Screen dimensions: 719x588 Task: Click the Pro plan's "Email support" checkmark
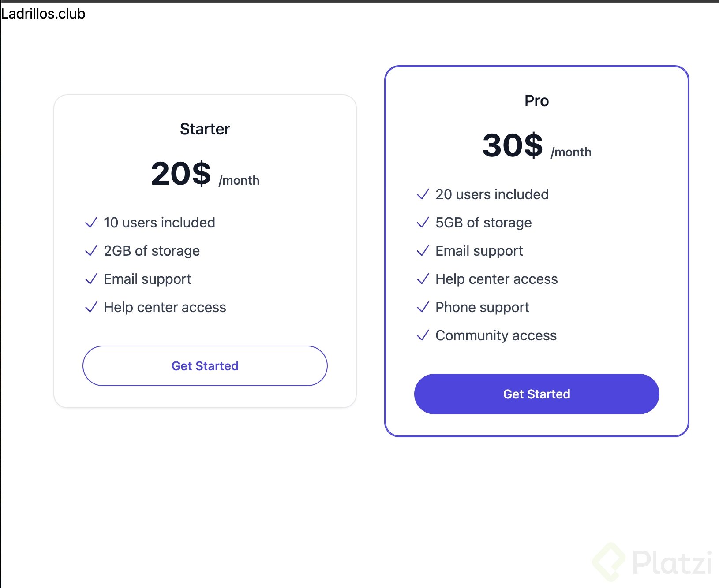(423, 251)
